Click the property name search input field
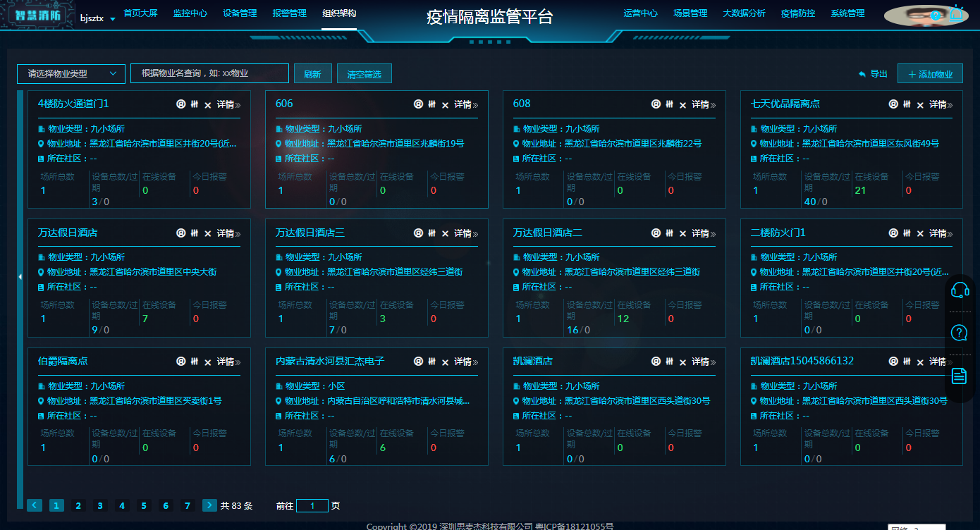Viewport: 980px width, 530px height. click(209, 73)
